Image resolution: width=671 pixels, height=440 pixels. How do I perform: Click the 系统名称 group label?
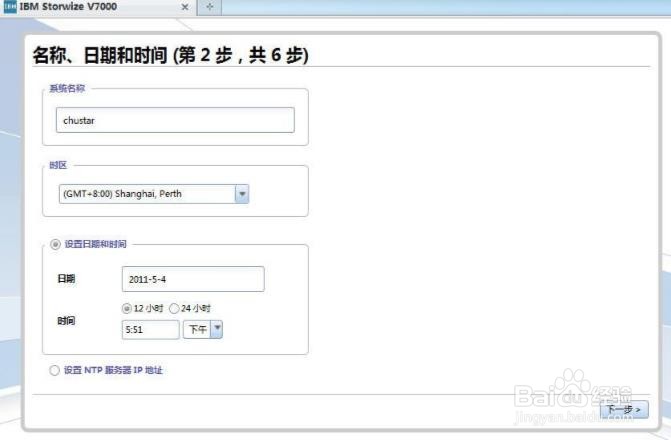[x=67, y=88]
